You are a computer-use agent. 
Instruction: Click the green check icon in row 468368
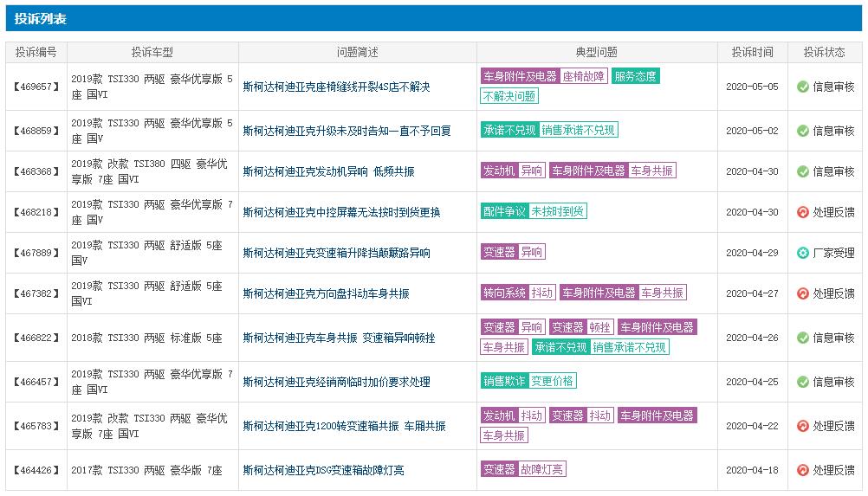coord(803,172)
